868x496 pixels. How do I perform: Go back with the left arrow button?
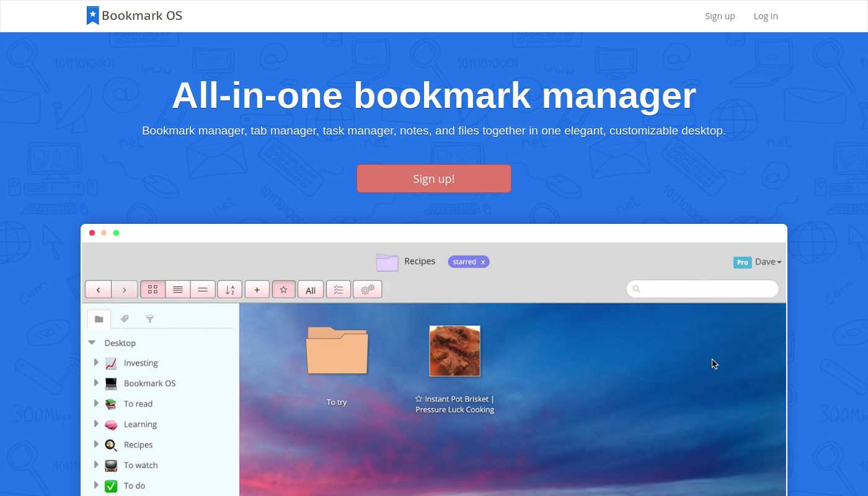pyautogui.click(x=98, y=290)
